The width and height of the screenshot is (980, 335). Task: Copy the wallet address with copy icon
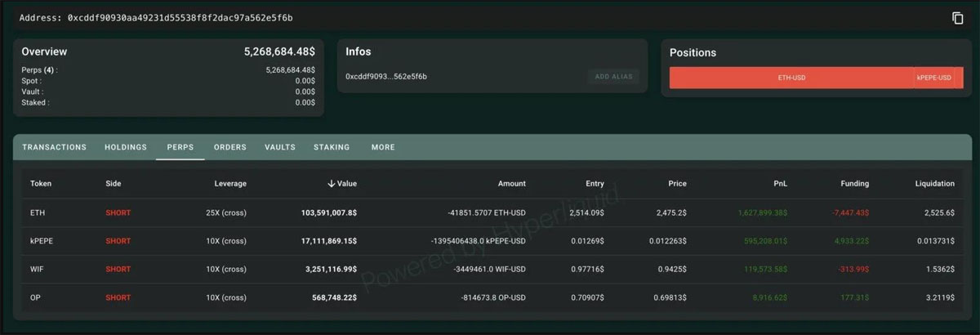(x=958, y=18)
